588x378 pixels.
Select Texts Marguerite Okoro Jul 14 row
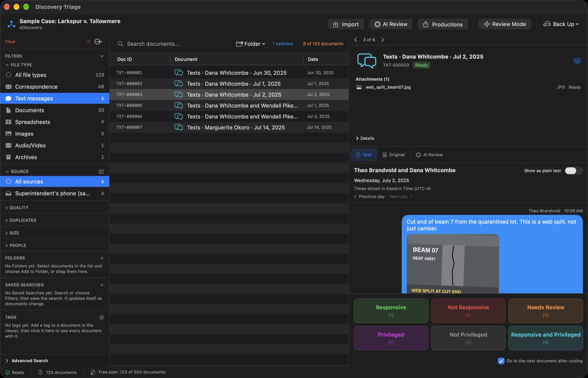(229, 127)
